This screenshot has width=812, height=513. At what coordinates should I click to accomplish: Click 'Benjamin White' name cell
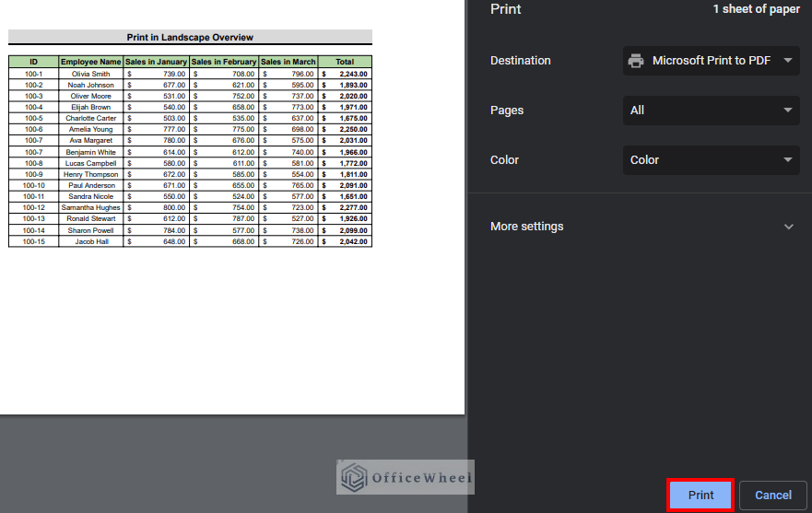click(x=90, y=152)
